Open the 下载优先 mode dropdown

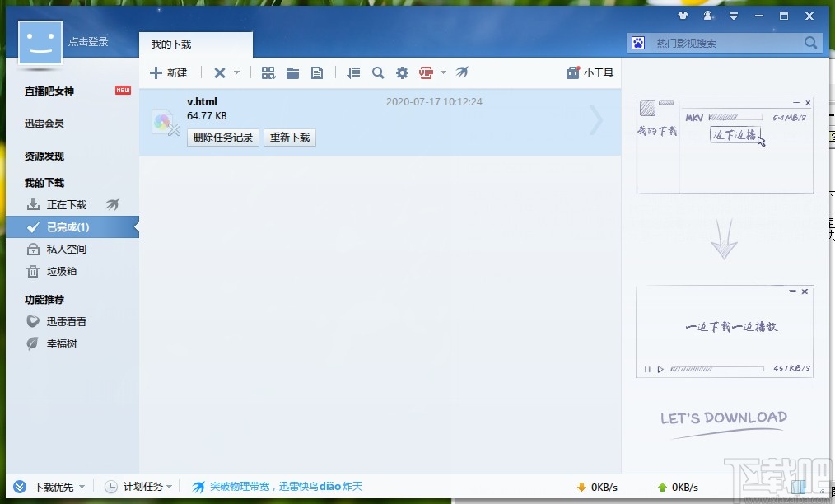coord(59,487)
